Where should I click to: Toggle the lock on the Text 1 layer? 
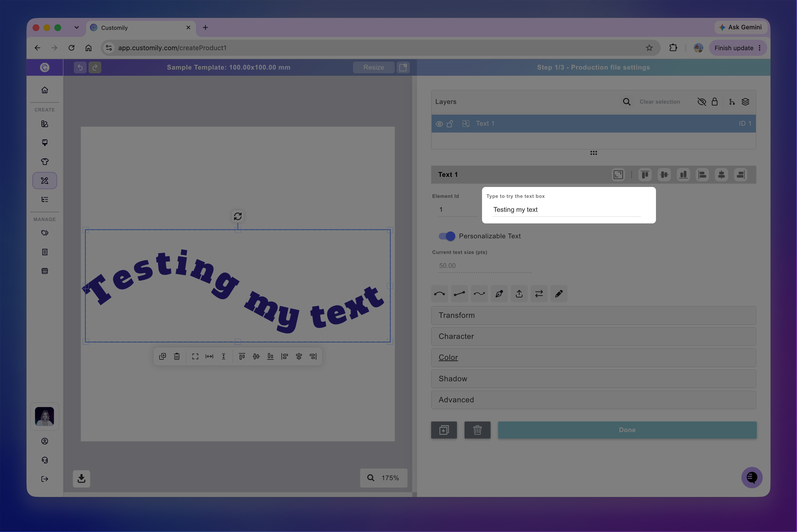click(450, 124)
